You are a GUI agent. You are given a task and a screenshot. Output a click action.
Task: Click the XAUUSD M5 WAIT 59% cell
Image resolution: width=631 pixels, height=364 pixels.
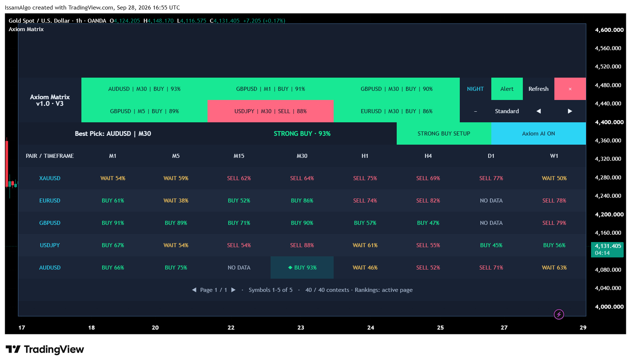click(x=176, y=178)
